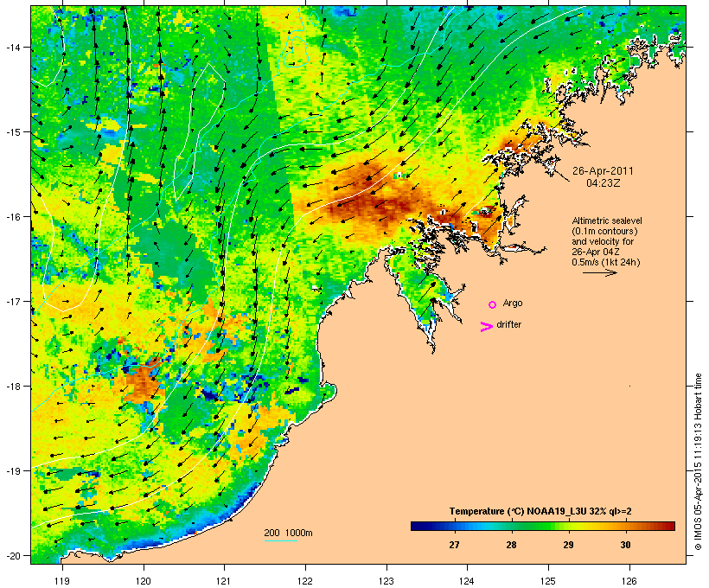Image resolution: width=709 pixels, height=588 pixels.
Task: Click the colorbar tick label 27
Action: pyautogui.click(x=454, y=545)
